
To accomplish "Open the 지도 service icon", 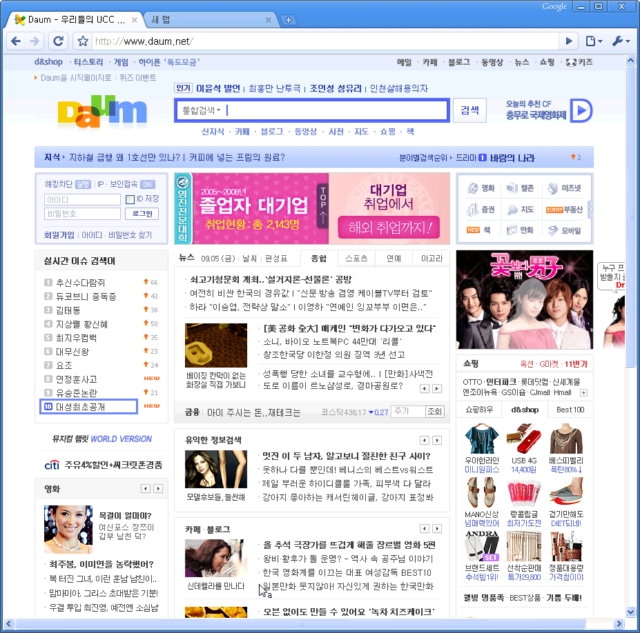I will (520, 209).
